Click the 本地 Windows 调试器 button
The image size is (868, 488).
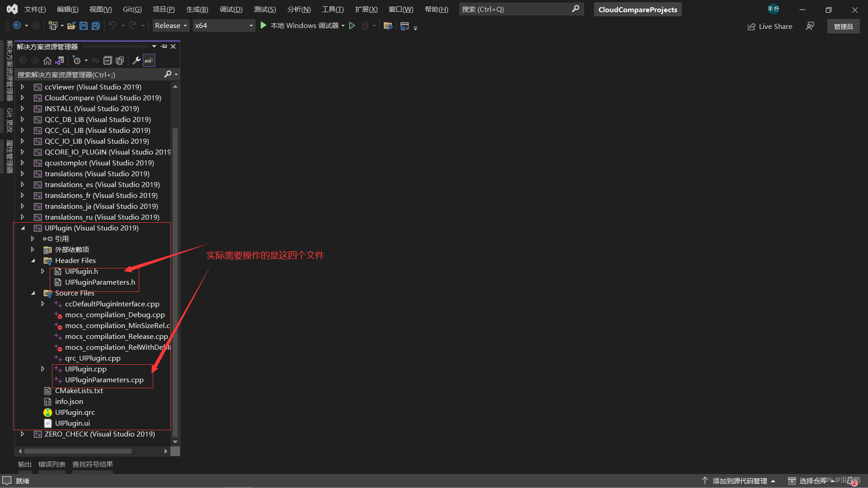(x=301, y=25)
